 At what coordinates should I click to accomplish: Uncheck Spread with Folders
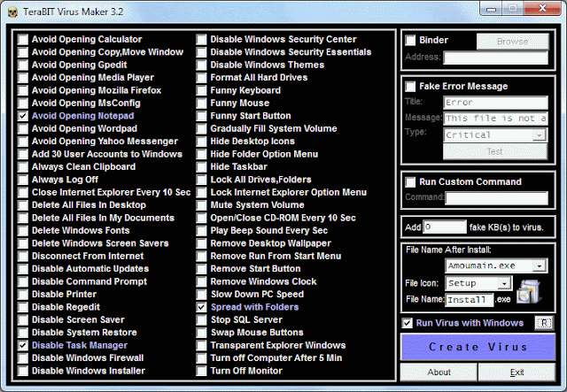(201, 307)
